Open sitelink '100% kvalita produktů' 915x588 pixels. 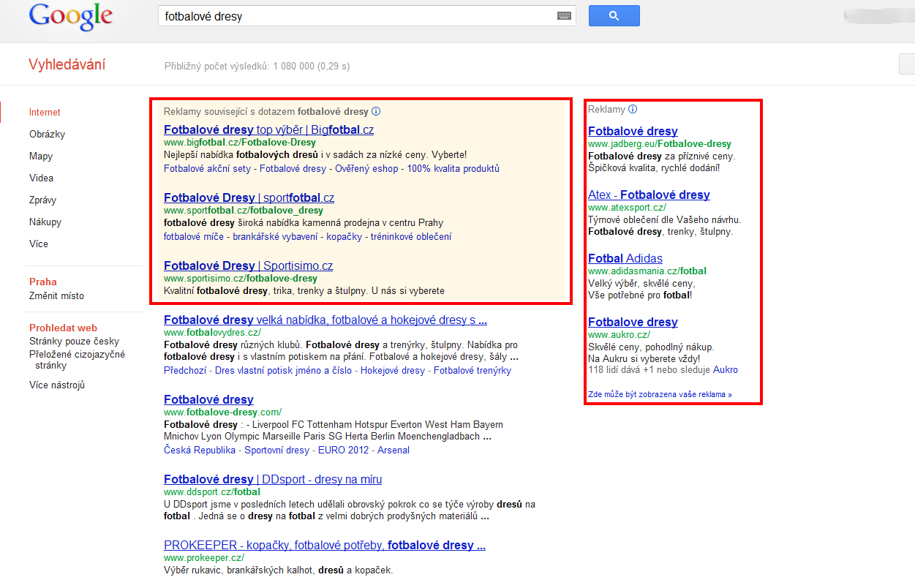pos(453,169)
